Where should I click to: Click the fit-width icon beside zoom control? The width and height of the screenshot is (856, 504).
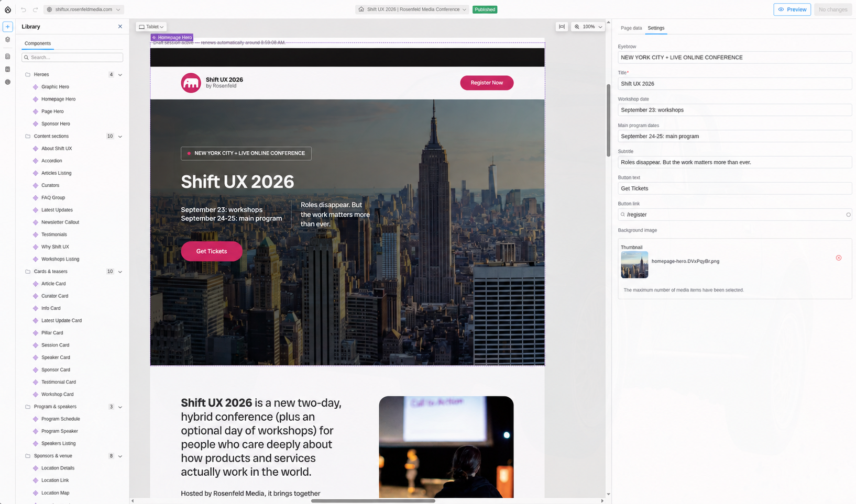click(562, 27)
